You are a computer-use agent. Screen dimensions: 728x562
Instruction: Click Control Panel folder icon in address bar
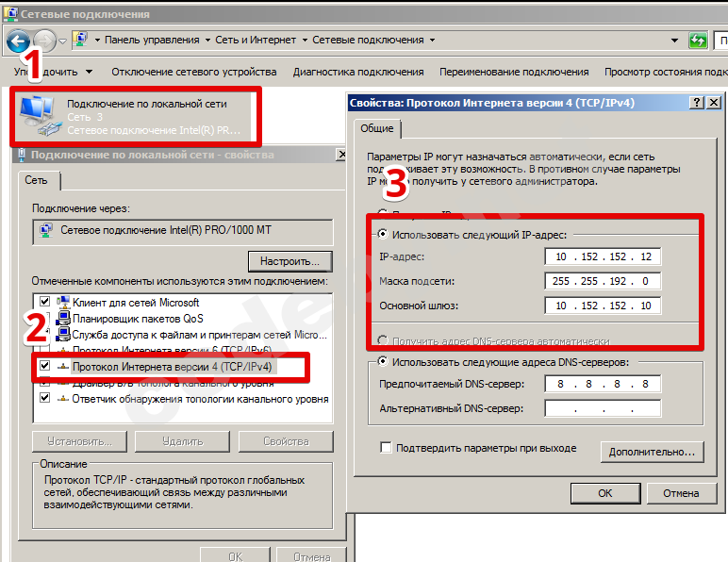tap(81, 40)
